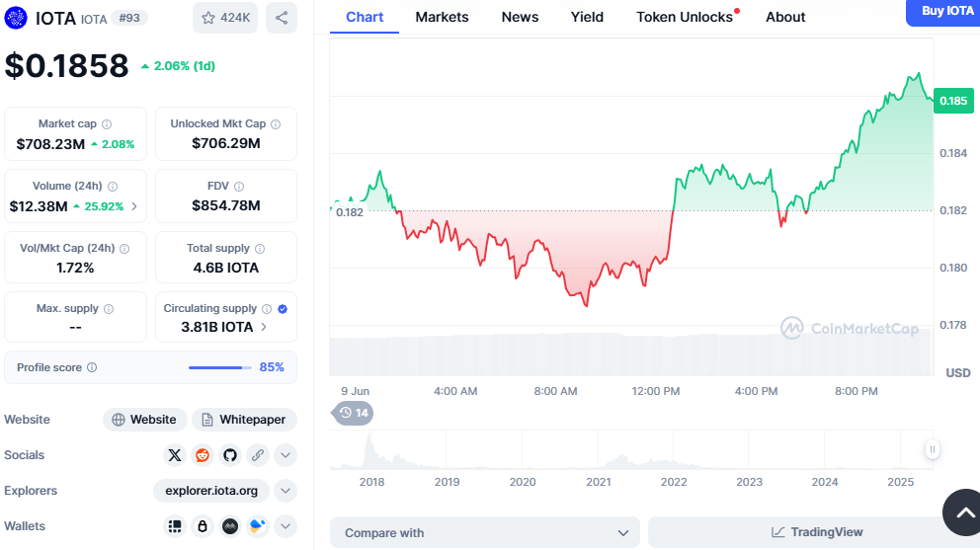Expand the Wallets list chevron
980x550 pixels.
(286, 526)
